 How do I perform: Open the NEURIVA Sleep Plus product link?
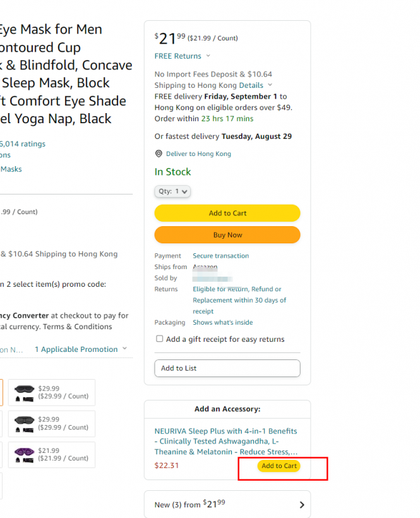pos(225,442)
